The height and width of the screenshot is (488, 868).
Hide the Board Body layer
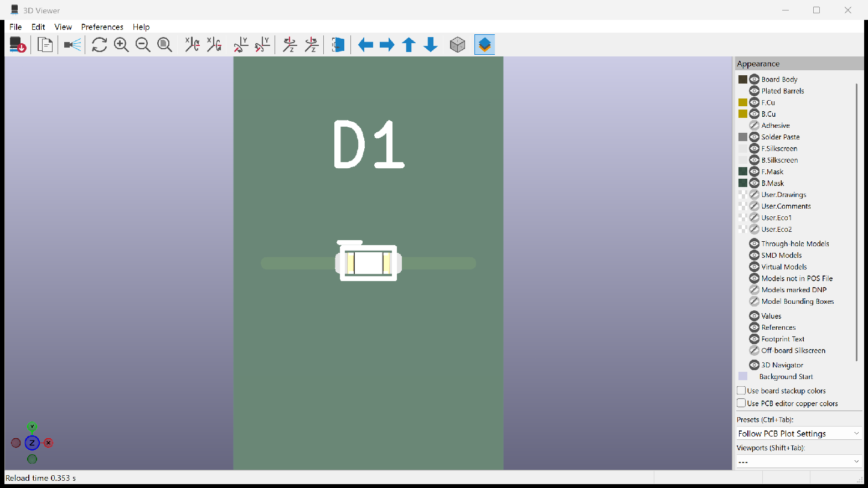754,79
